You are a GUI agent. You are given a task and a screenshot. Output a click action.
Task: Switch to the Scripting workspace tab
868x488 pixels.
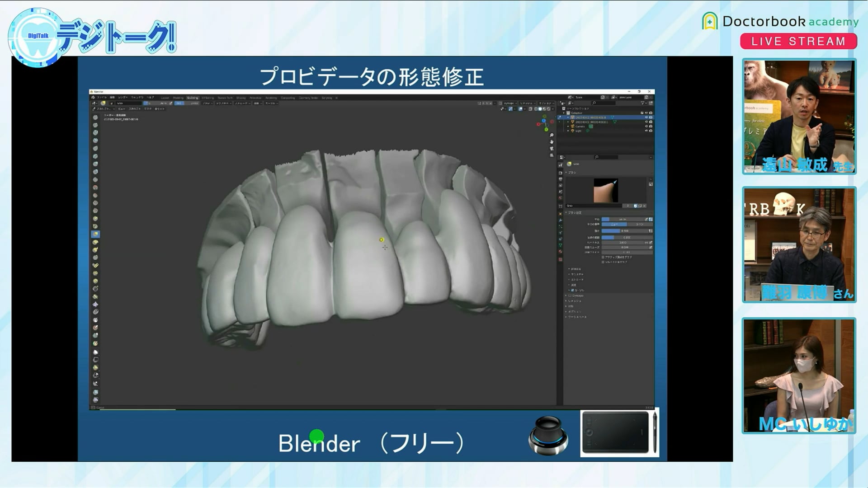click(x=327, y=98)
